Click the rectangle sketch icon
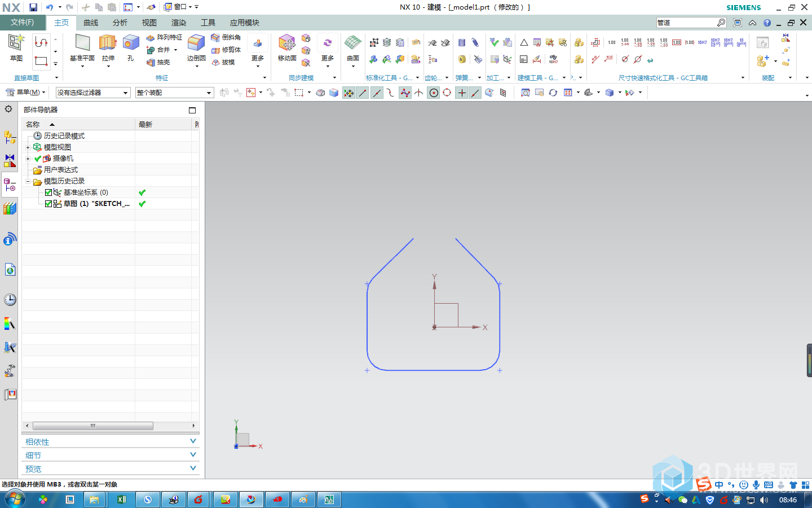The width and height of the screenshot is (812, 508). point(41,60)
